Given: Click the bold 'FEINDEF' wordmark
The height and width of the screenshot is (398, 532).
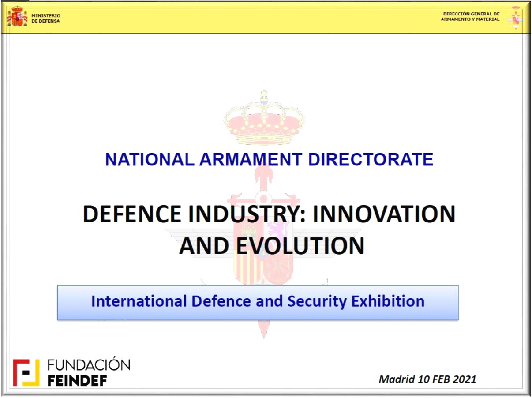Looking at the screenshot, I should point(77,380).
